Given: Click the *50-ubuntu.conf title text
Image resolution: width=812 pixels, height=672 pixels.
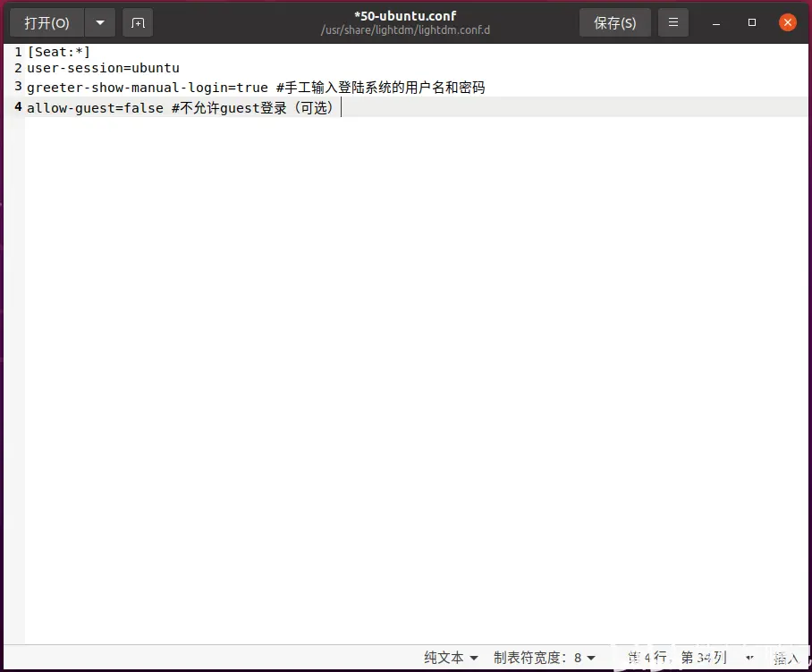Looking at the screenshot, I should pos(406,14).
